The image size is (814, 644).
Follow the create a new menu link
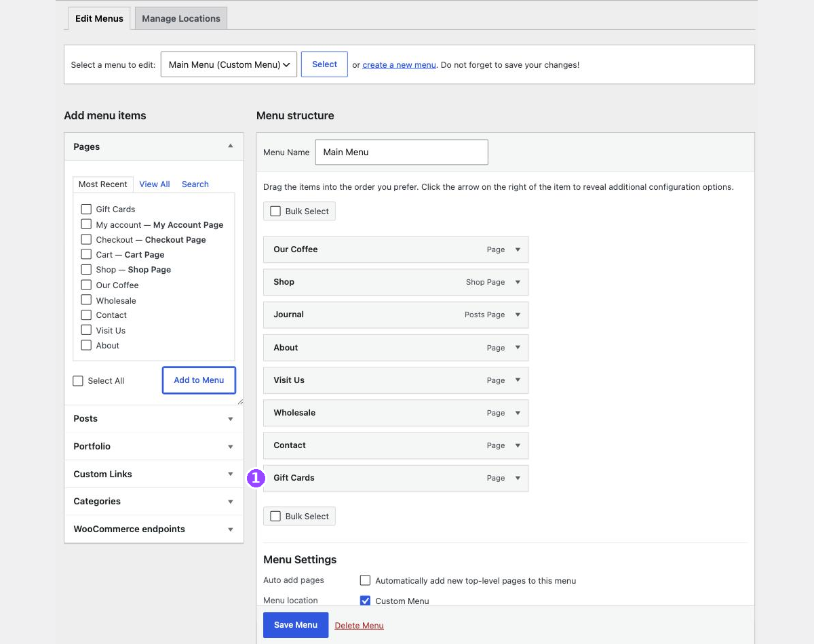[400, 65]
